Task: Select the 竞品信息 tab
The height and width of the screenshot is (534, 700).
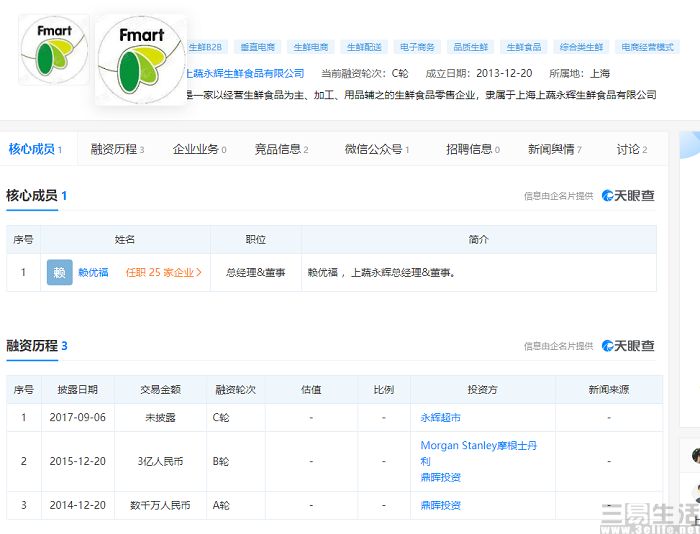Action: 281,150
